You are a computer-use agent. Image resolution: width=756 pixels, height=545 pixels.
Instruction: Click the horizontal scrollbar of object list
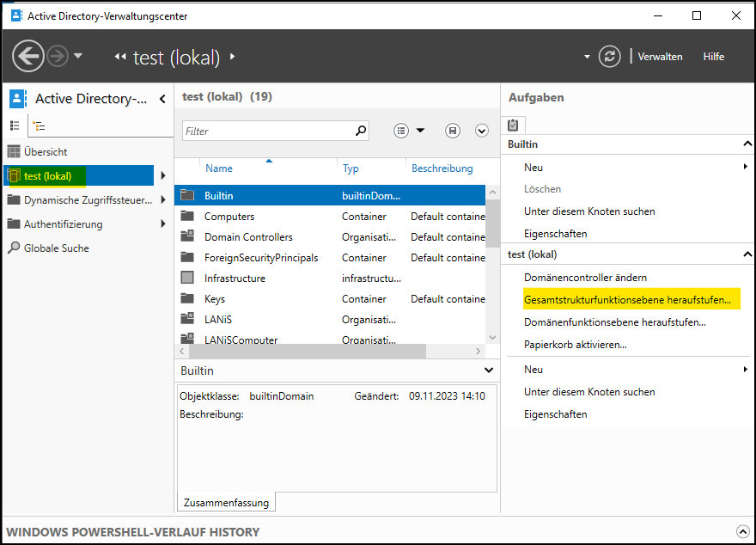click(308, 351)
